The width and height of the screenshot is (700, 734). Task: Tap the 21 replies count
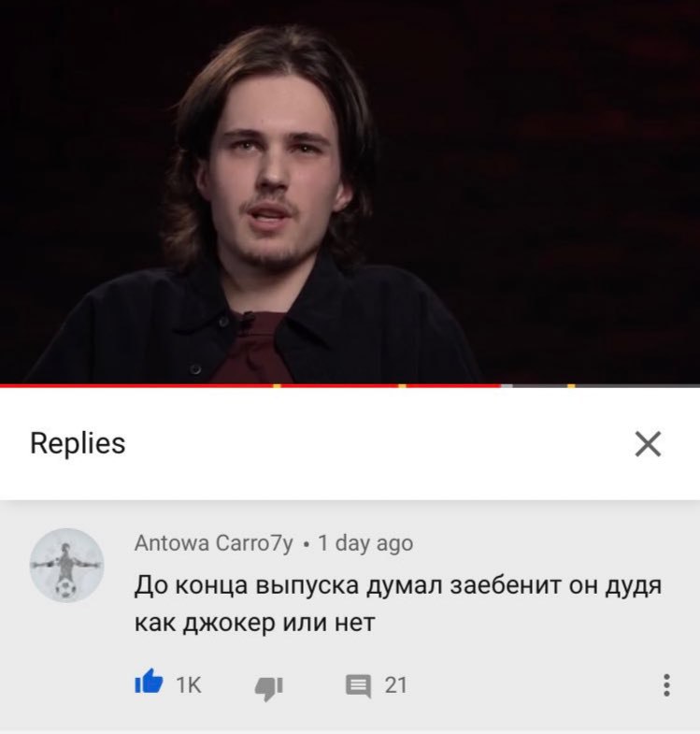point(396,685)
